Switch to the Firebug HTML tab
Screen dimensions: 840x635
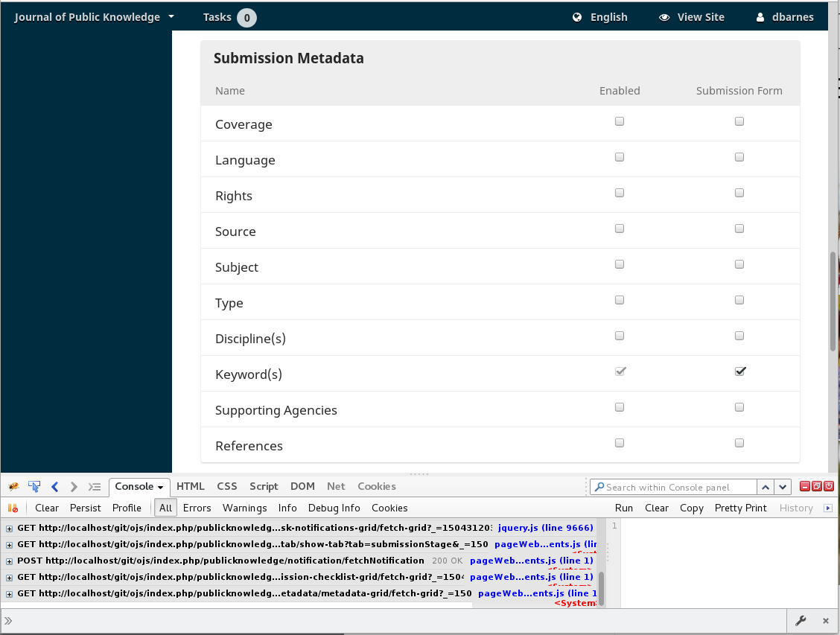click(191, 487)
